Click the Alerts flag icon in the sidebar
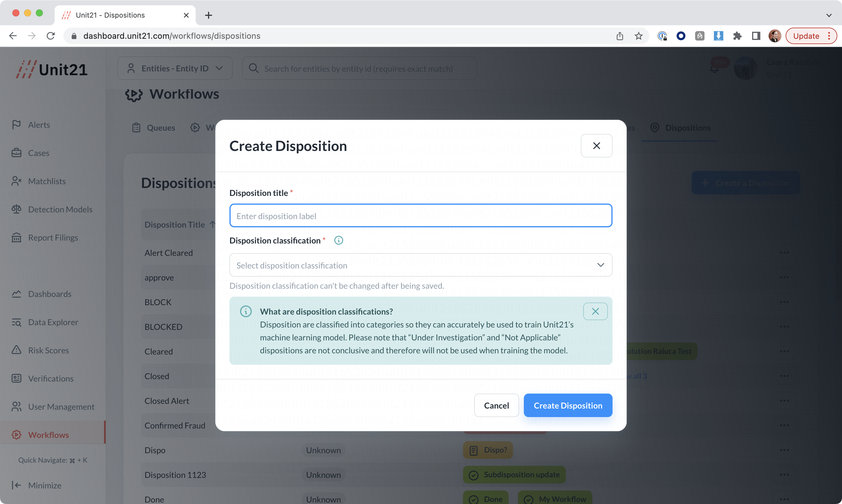The image size is (842, 504). pos(16,125)
